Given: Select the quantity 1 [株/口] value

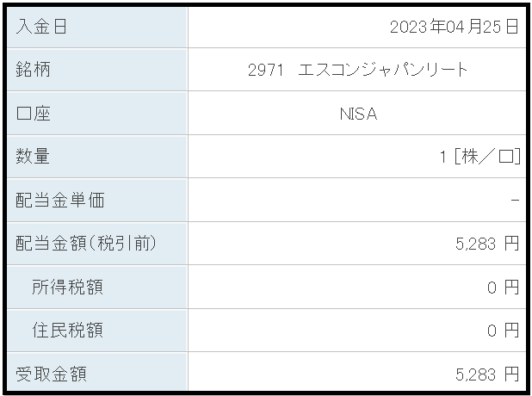Looking at the screenshot, I should [479, 157].
